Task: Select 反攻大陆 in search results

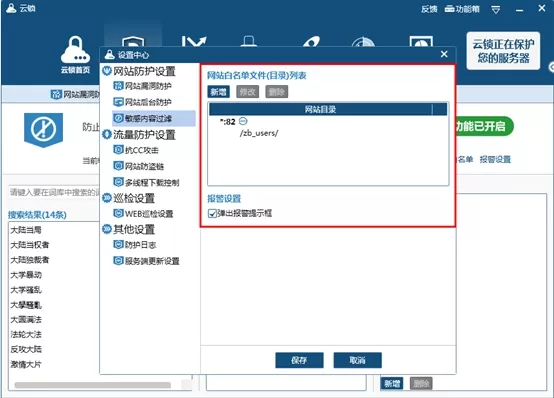Action: coord(26,349)
